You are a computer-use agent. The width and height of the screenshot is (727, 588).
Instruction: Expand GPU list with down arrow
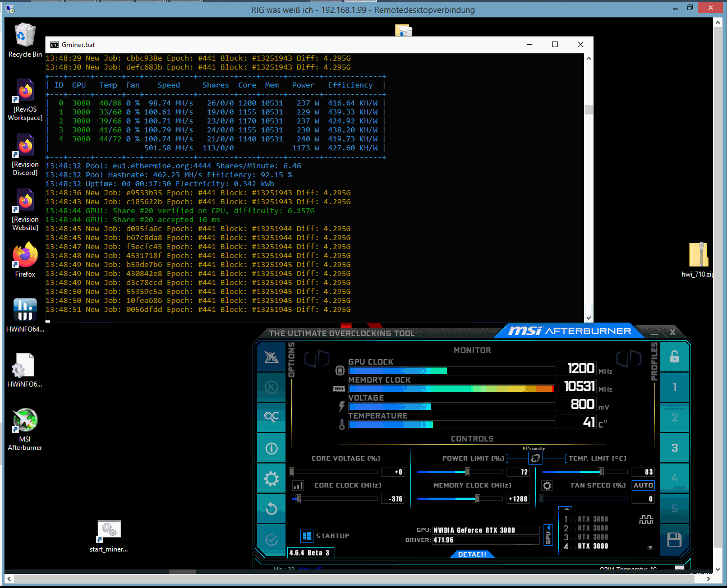(x=650, y=548)
